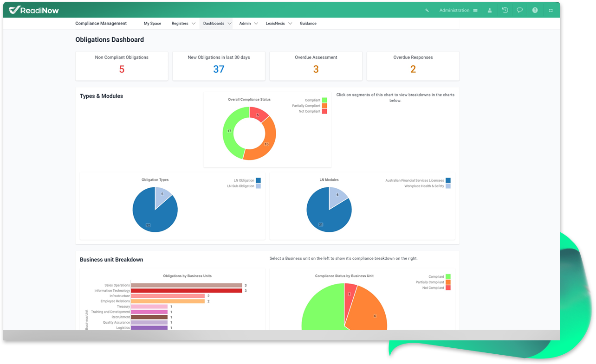Select the red slice labeled 1 in Business Unit pie

(350, 294)
